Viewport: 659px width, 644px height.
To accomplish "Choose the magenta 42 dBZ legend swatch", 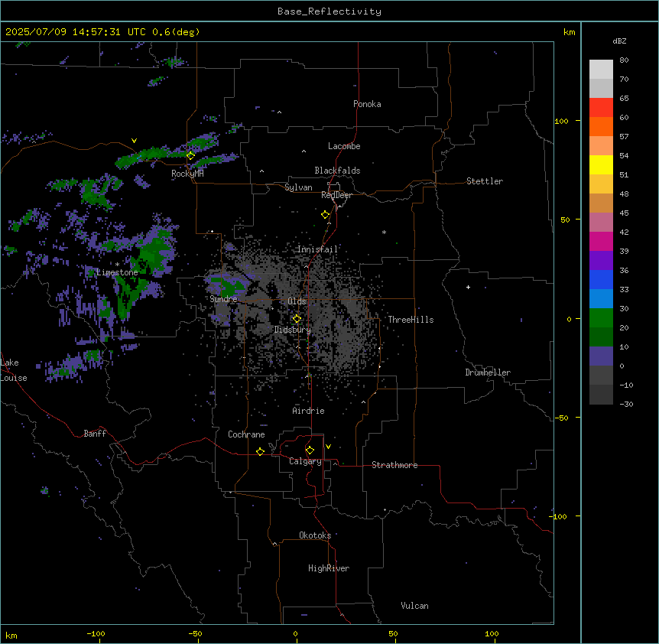I will [x=601, y=241].
